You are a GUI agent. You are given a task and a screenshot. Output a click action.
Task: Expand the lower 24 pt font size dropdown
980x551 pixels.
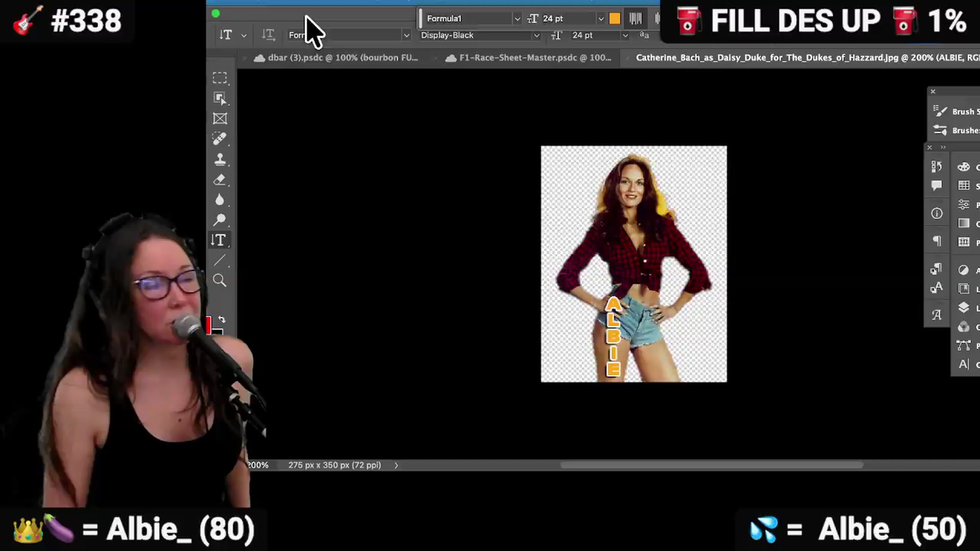pyautogui.click(x=625, y=35)
